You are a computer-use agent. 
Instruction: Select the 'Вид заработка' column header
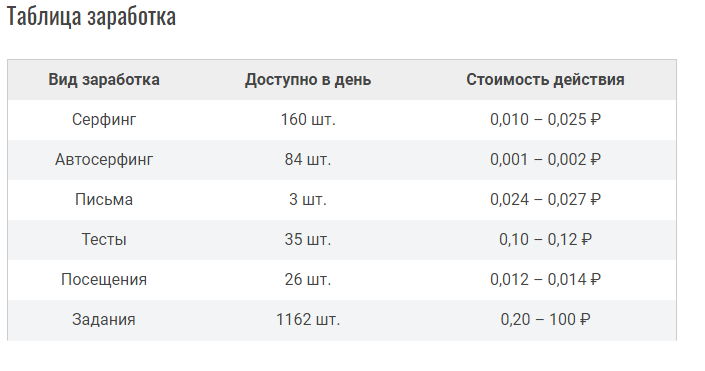104,80
